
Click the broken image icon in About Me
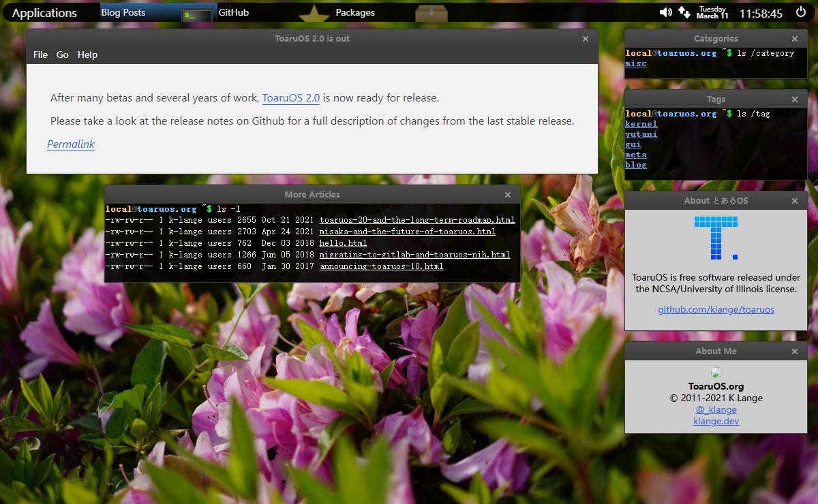tap(716, 373)
